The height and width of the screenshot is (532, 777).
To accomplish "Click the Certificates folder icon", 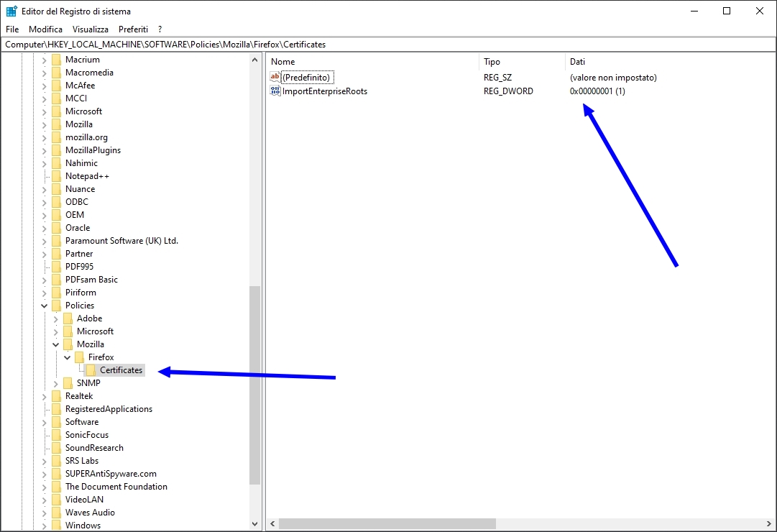I will [91, 370].
